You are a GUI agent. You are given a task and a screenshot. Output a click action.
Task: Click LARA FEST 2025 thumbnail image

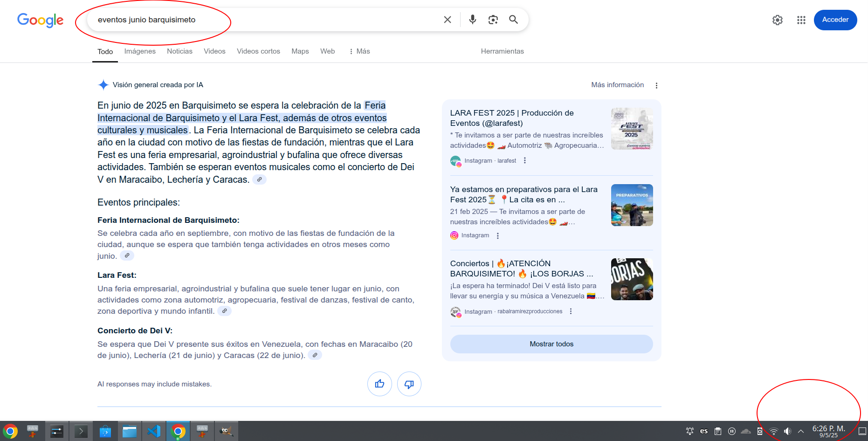(x=632, y=129)
